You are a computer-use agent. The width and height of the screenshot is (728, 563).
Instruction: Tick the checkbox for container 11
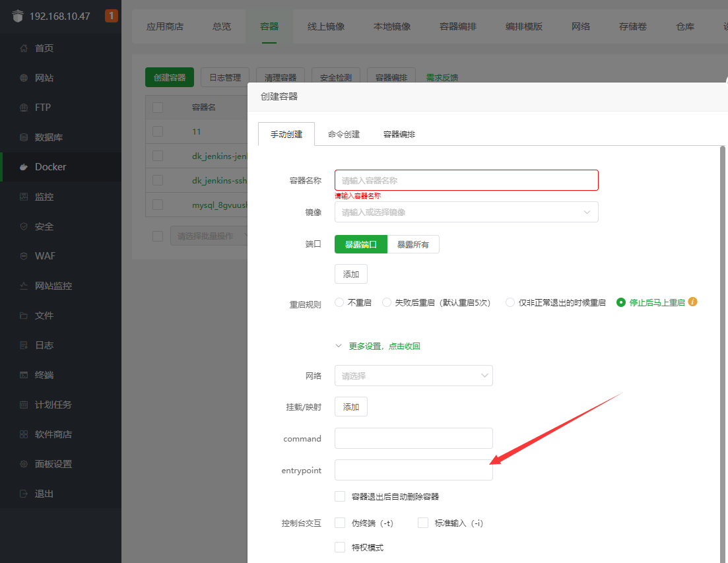click(158, 132)
